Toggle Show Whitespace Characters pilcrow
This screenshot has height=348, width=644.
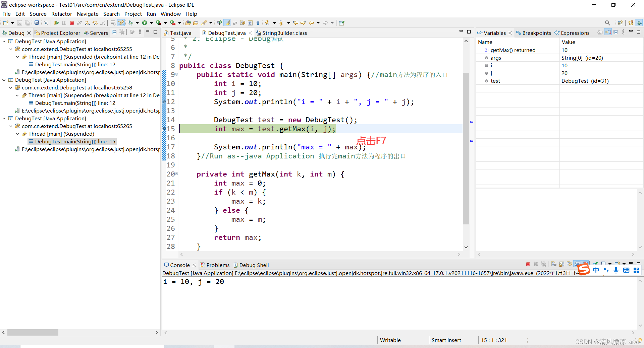tap(258, 23)
